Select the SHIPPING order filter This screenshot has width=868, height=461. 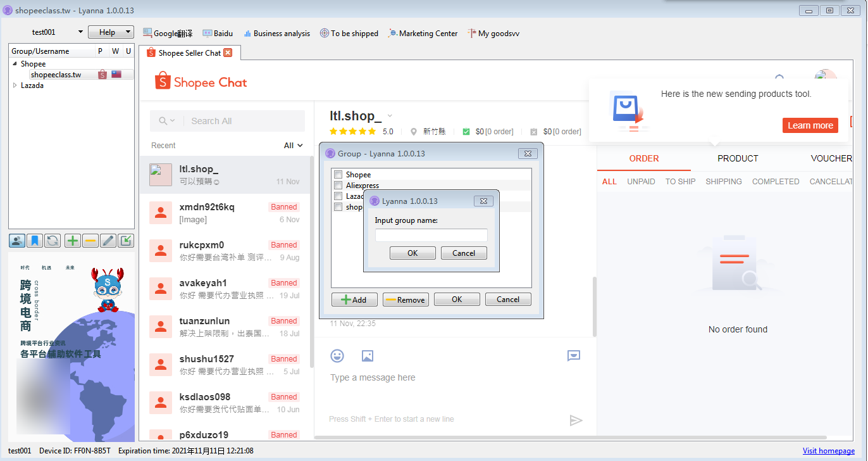pos(724,182)
